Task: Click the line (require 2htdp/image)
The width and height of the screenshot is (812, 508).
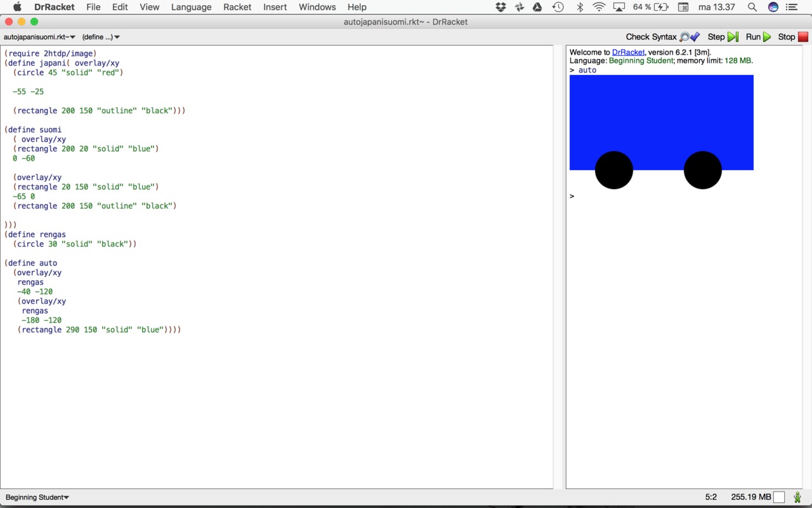Action: pyautogui.click(x=50, y=53)
